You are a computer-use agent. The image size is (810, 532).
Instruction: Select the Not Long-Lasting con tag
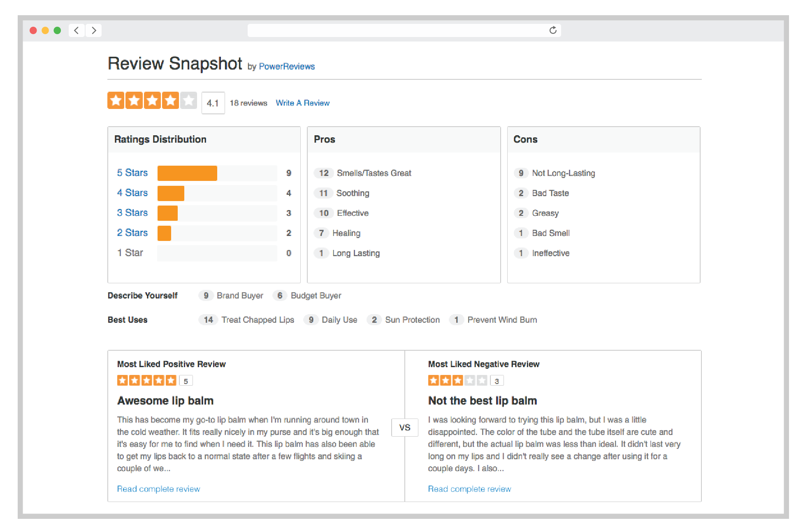click(563, 173)
